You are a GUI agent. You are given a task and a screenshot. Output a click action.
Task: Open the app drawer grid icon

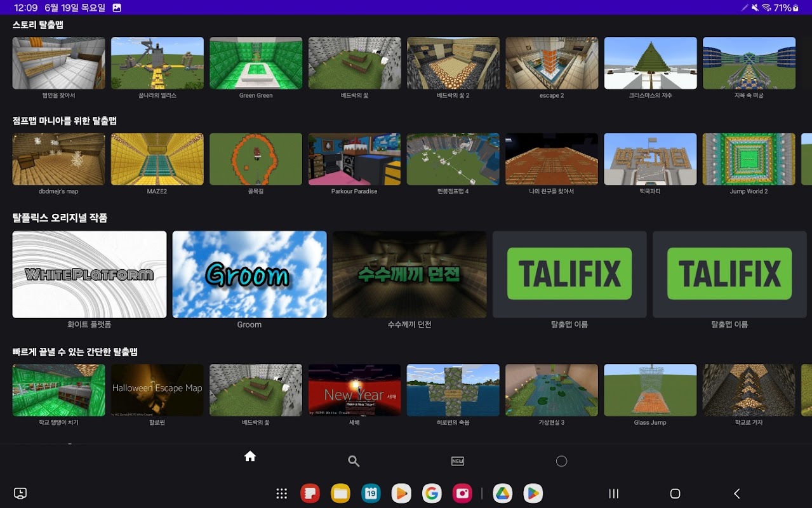coord(282,493)
